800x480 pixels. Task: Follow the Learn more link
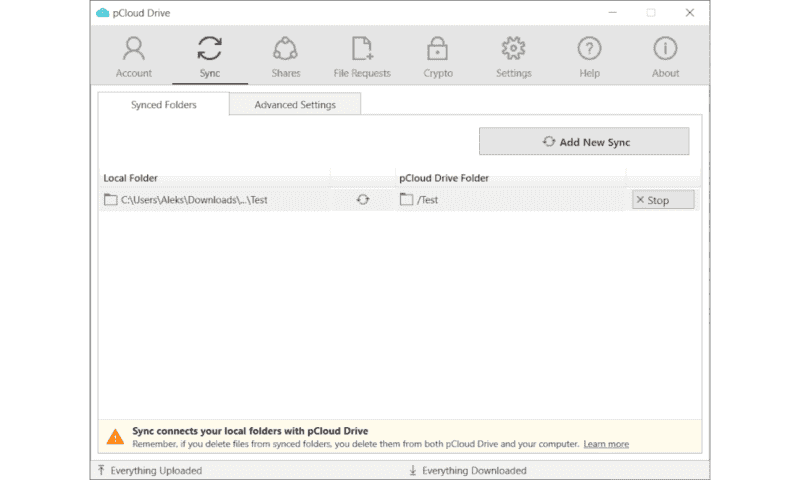[x=606, y=444]
